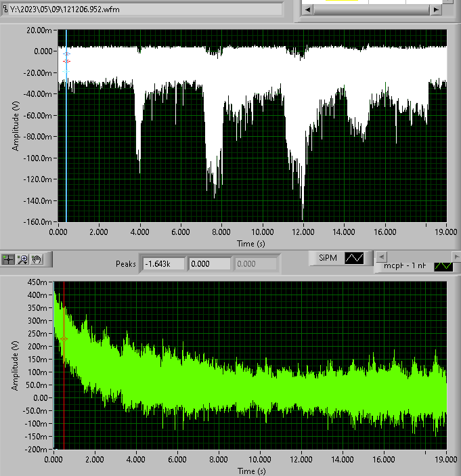Click the Peaks label

[126, 264]
